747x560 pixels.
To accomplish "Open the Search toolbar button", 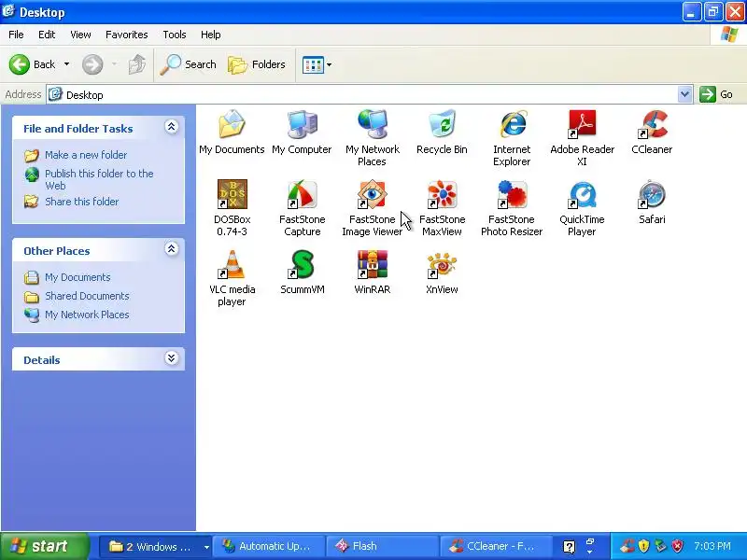I will point(189,64).
